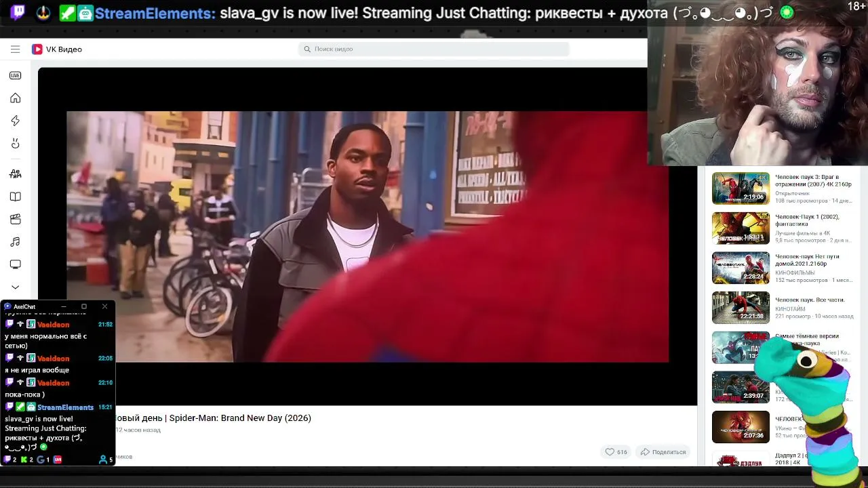This screenshot has height=488, width=868.
Task: Close the AxelChat window
Action: (x=104, y=306)
